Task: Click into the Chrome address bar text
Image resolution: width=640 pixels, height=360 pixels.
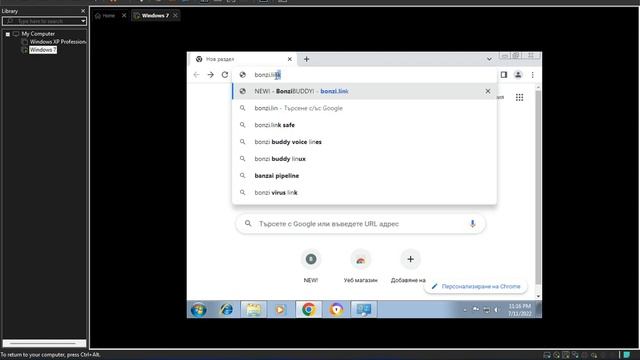Action: pyautogui.click(x=268, y=75)
